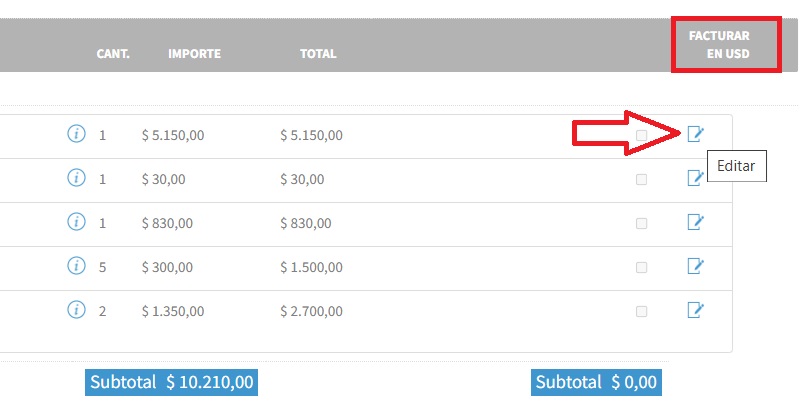The width and height of the screenshot is (804, 420).
Task: Edit the $830,00 item with pencil icon
Action: [695, 222]
